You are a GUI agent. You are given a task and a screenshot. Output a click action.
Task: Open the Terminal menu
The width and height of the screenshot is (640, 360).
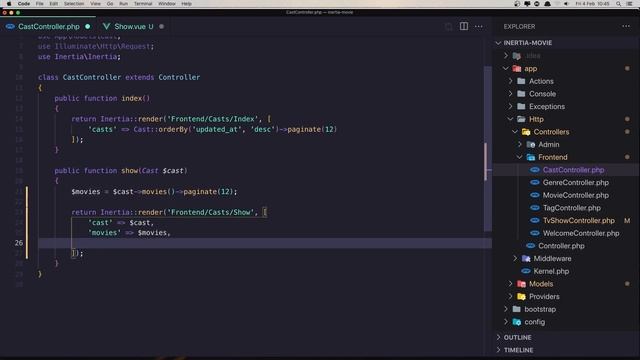(143, 4)
